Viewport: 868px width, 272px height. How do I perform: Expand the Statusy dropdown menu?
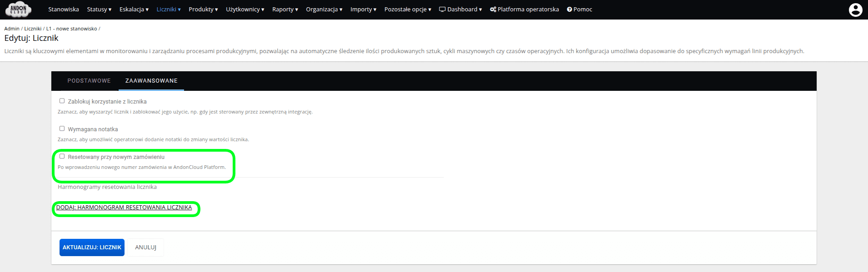click(x=99, y=10)
